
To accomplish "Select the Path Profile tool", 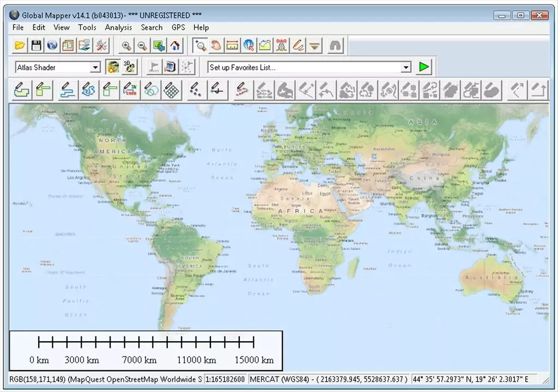I will tap(265, 46).
